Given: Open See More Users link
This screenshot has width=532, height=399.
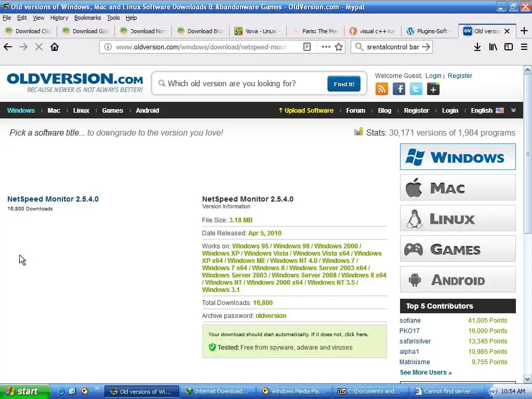Looking at the screenshot, I should (426, 372).
